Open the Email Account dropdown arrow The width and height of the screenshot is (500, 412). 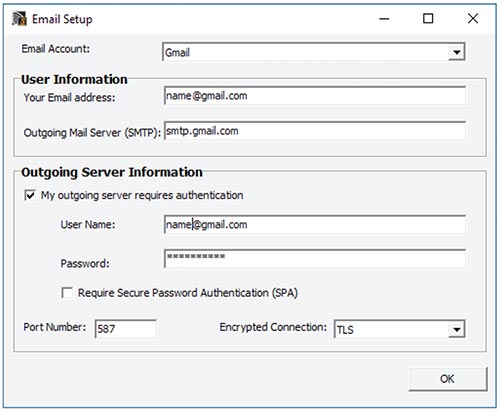point(457,52)
